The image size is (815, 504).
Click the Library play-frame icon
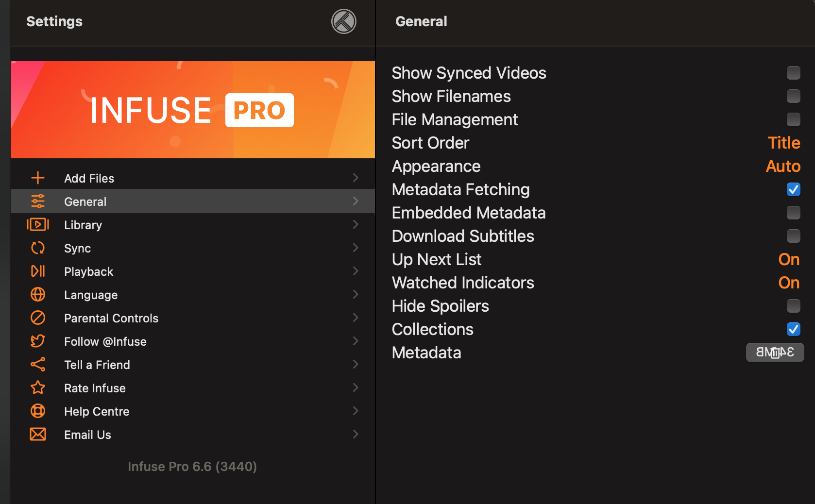(x=38, y=224)
